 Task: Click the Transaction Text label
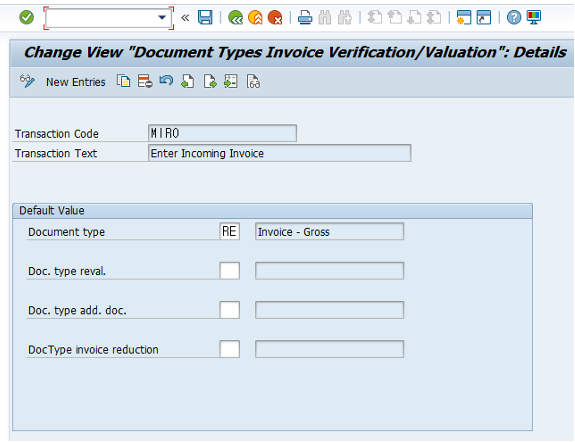(x=56, y=153)
